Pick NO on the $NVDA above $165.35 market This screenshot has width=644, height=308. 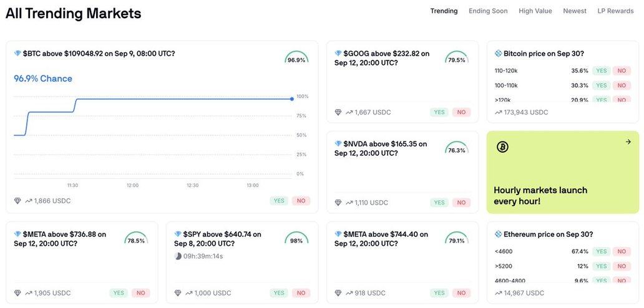(x=461, y=202)
